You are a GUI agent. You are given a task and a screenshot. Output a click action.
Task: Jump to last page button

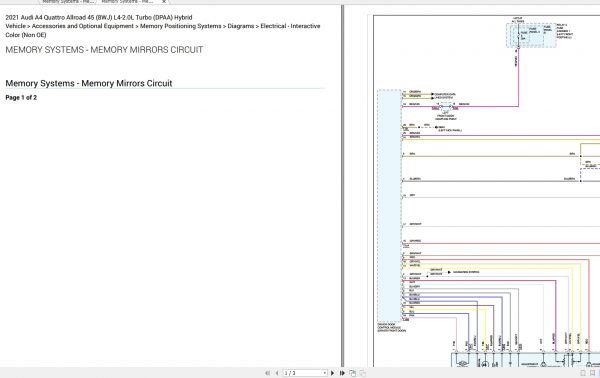[342, 373]
